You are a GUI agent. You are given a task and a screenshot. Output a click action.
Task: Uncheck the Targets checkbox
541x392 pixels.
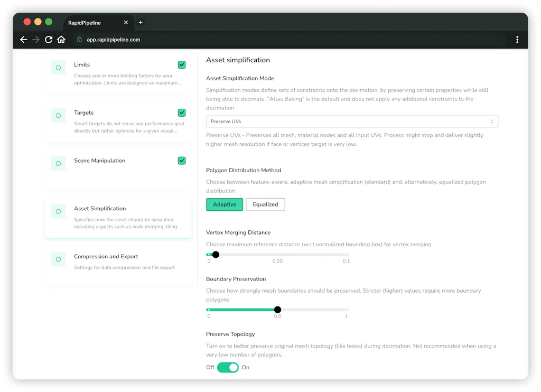tap(182, 113)
